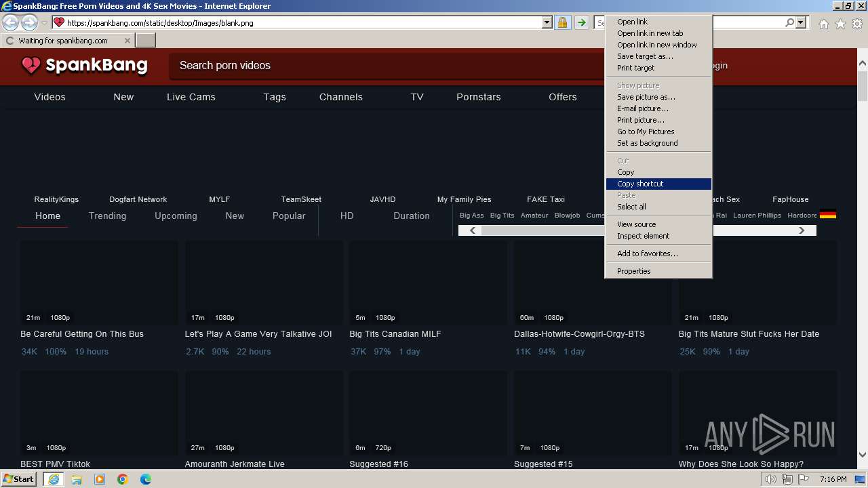This screenshot has width=868, height=488.
Task: Click the page vertical scrollbar thumb
Action: pos(862,85)
